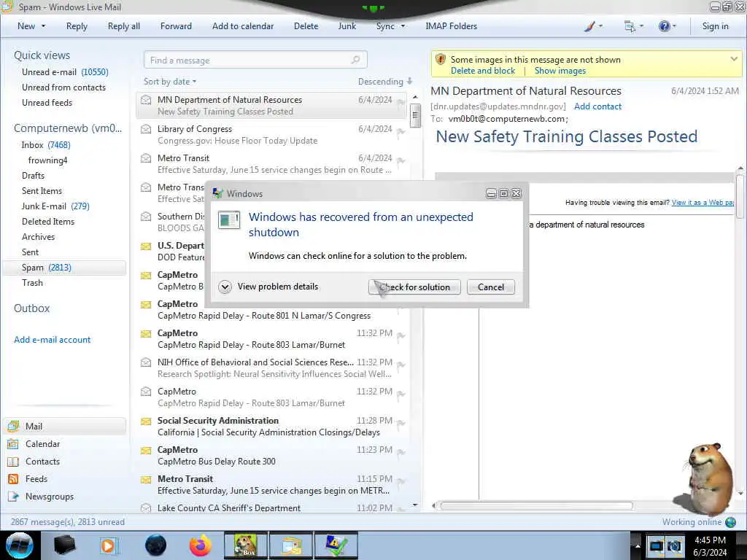Click the Find a message search field
This screenshot has height=560, width=747.
(255, 60)
